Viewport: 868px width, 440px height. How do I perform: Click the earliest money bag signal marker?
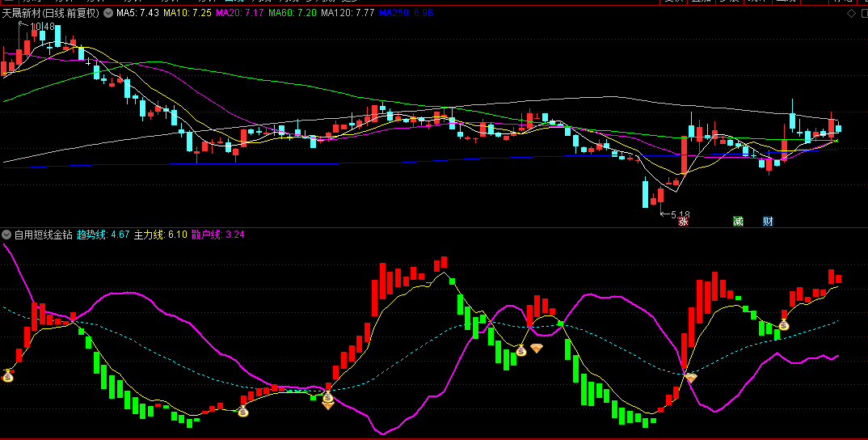[8, 377]
